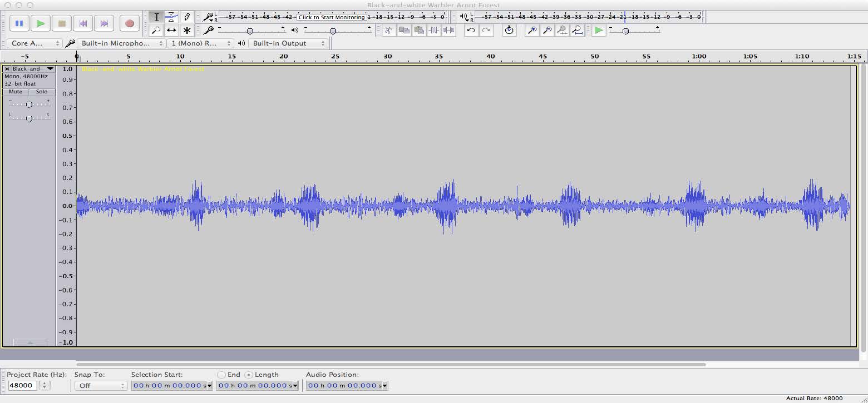Open the 1 (Mono) recording channels dropdown
This screenshot has width=868, height=403.
pyautogui.click(x=201, y=43)
